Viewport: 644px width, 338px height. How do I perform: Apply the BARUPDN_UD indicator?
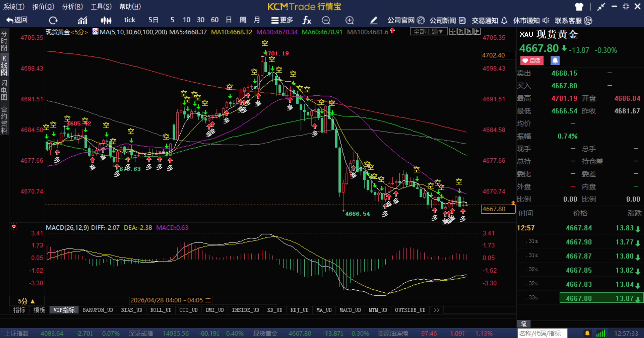(x=98, y=310)
